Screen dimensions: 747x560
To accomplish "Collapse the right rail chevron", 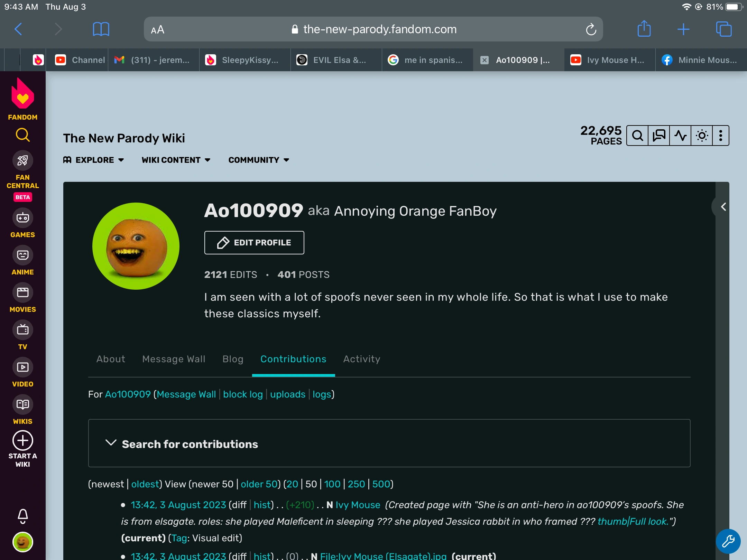I will click(x=723, y=207).
